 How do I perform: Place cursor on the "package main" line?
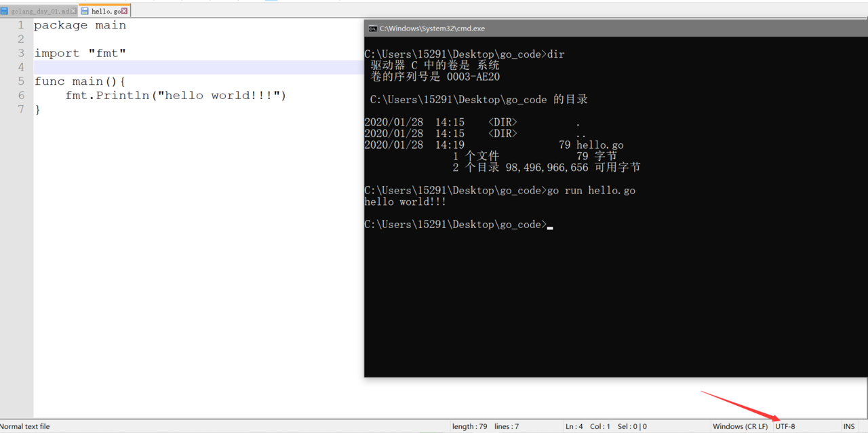click(x=80, y=25)
